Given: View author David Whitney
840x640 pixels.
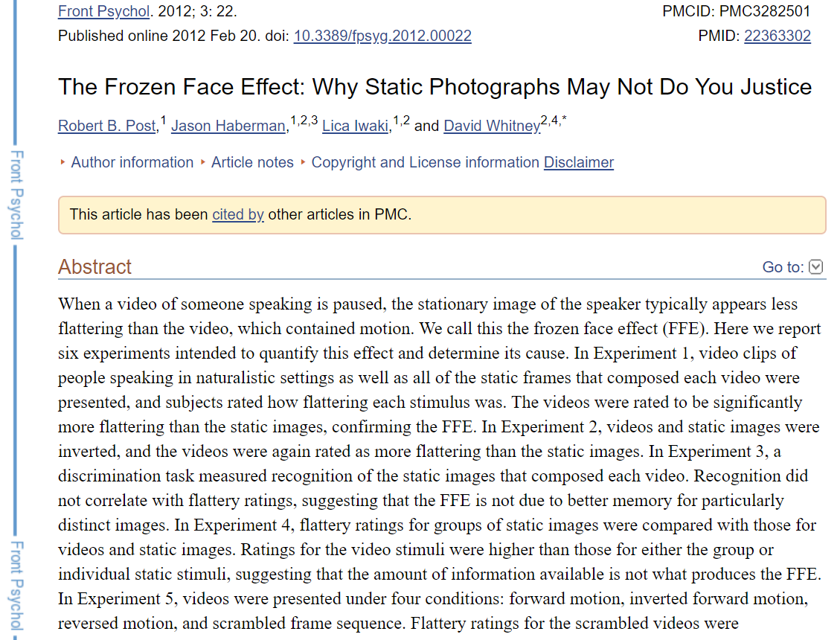Looking at the screenshot, I should coord(492,126).
